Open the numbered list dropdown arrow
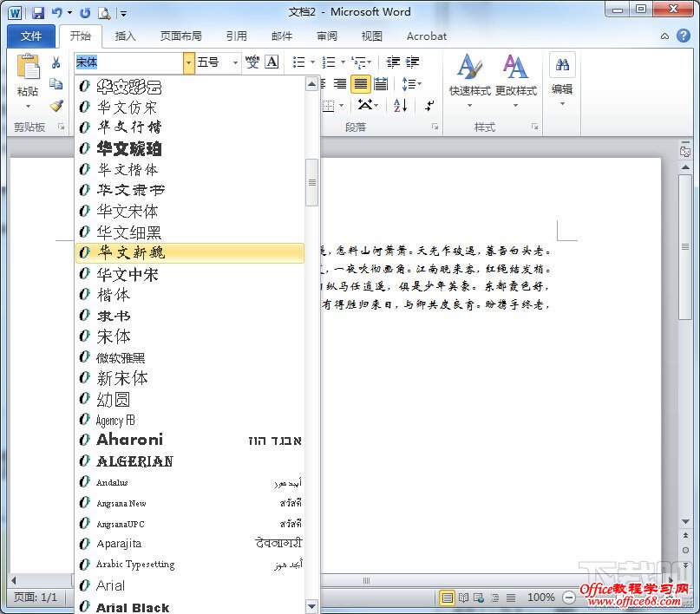The width and height of the screenshot is (700, 614). pyautogui.click(x=343, y=62)
